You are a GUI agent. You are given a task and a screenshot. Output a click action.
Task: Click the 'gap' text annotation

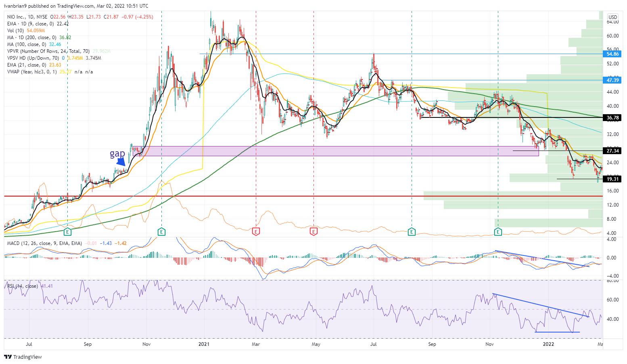(x=117, y=154)
